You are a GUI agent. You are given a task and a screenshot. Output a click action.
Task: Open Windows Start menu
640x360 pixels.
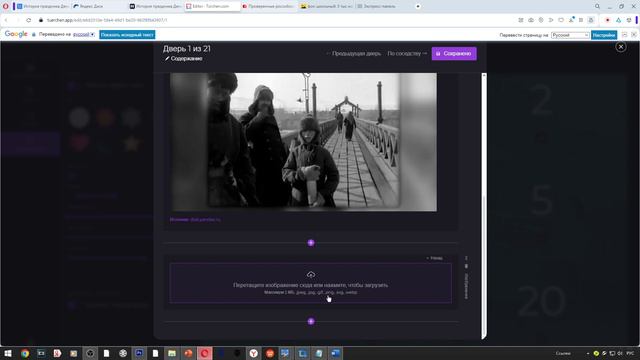click(x=8, y=353)
